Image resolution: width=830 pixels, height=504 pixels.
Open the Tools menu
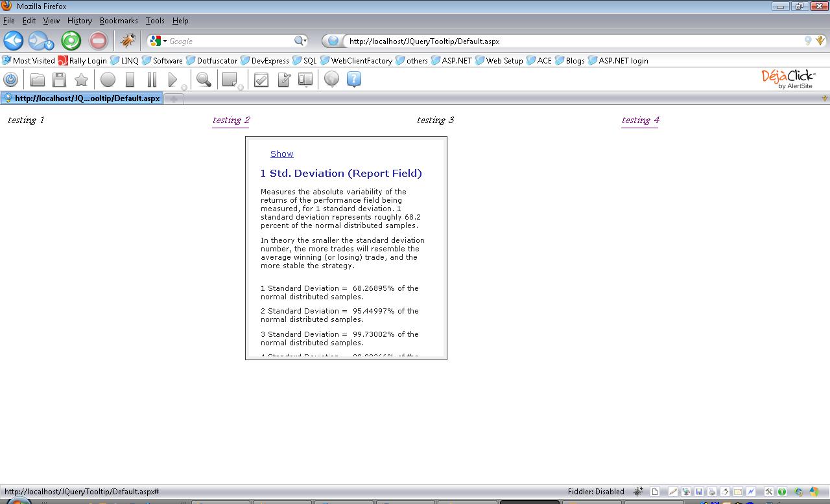tap(155, 21)
